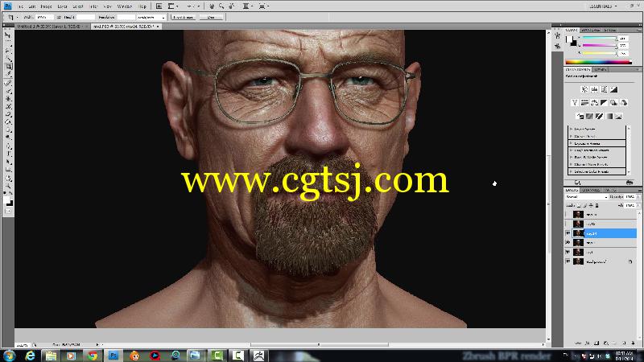
Task: Select the Move tool in toolbox
Action: point(8,35)
